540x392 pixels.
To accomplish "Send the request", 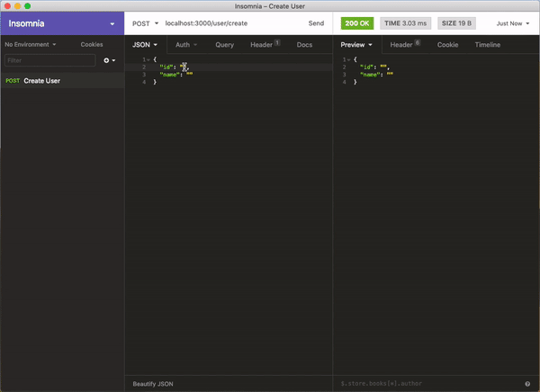I will point(316,23).
